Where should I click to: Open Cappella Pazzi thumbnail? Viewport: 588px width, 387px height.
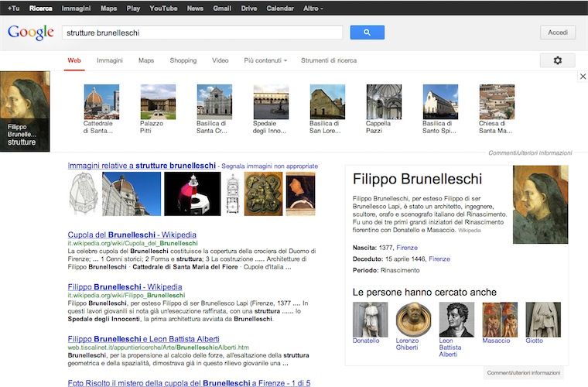(x=384, y=101)
